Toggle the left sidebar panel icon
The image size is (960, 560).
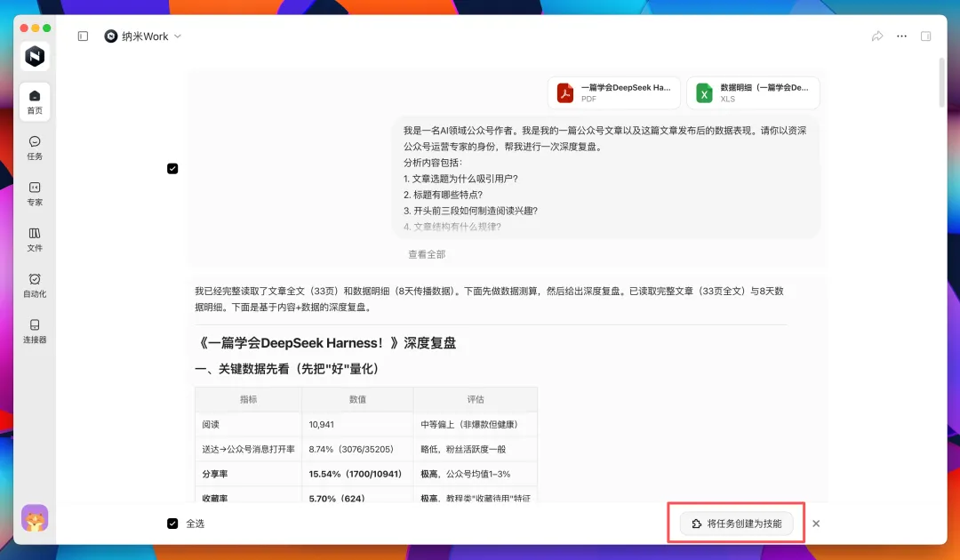click(x=84, y=36)
